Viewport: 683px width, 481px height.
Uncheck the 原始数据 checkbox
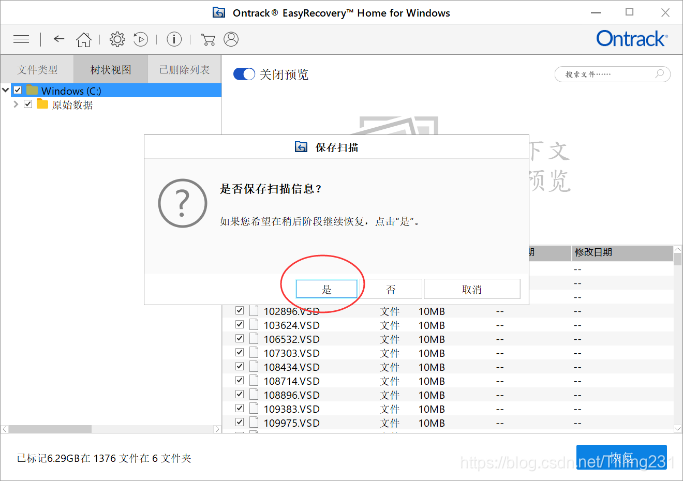click(x=28, y=104)
